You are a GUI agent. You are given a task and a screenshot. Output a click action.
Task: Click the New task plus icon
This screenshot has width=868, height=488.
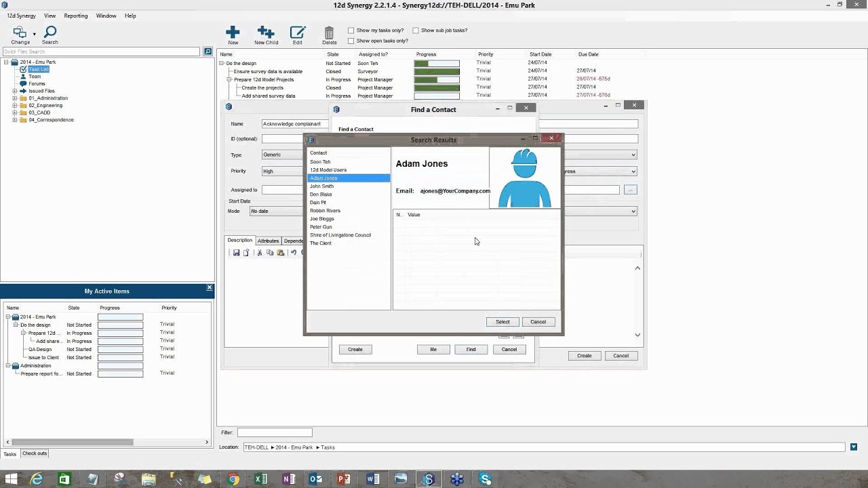point(233,32)
